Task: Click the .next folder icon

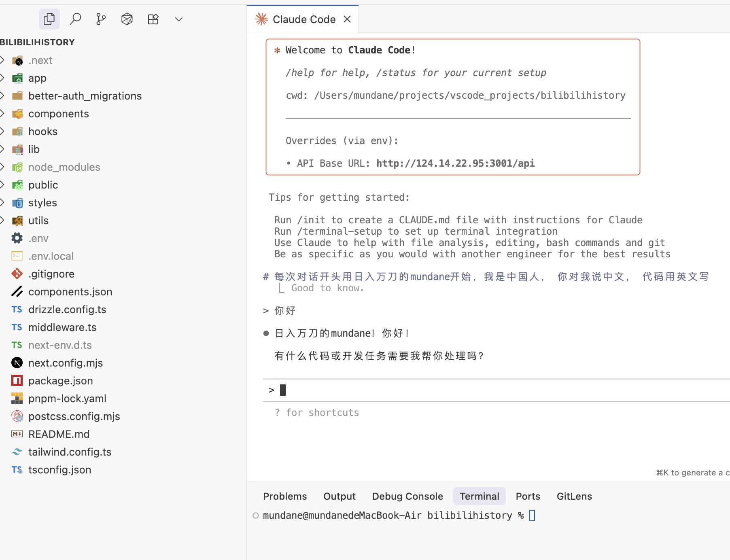Action: tap(17, 61)
